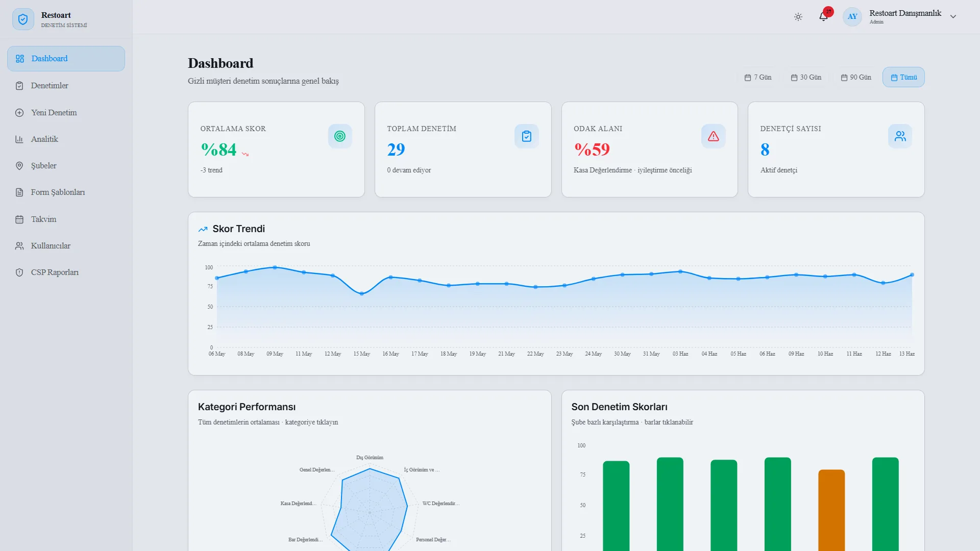The width and height of the screenshot is (980, 551).
Task: Click the %84 average score value
Action: click(219, 149)
